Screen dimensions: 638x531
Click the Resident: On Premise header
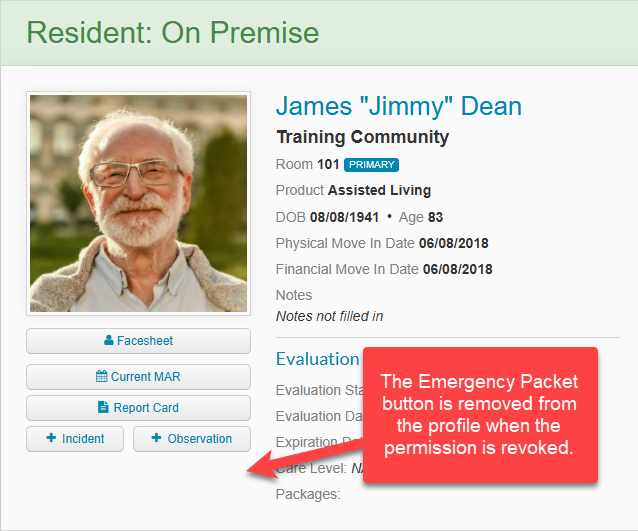(x=173, y=33)
